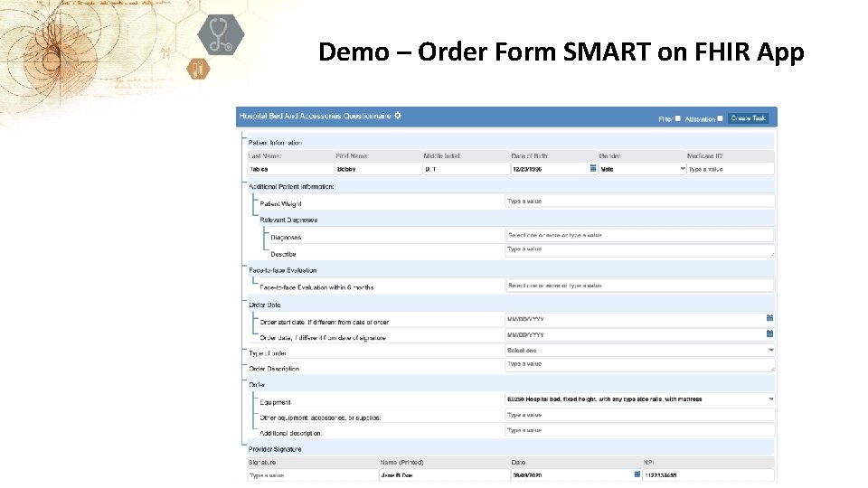Click the First Name field
868x488 pixels.
pos(379,169)
